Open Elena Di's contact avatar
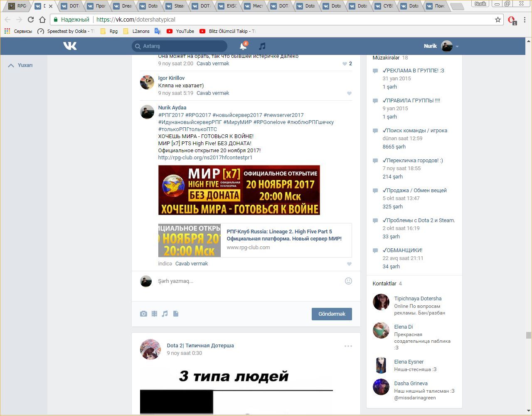532x416 pixels. 381,330
